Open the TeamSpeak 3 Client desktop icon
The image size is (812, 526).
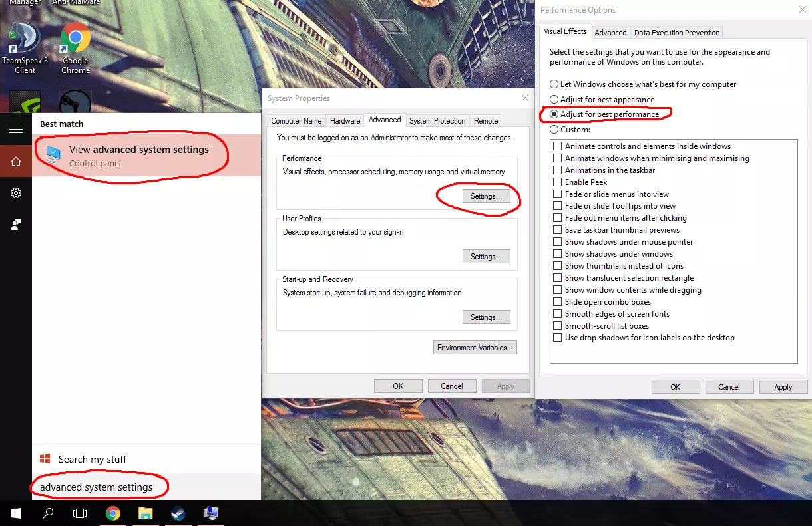click(x=25, y=48)
